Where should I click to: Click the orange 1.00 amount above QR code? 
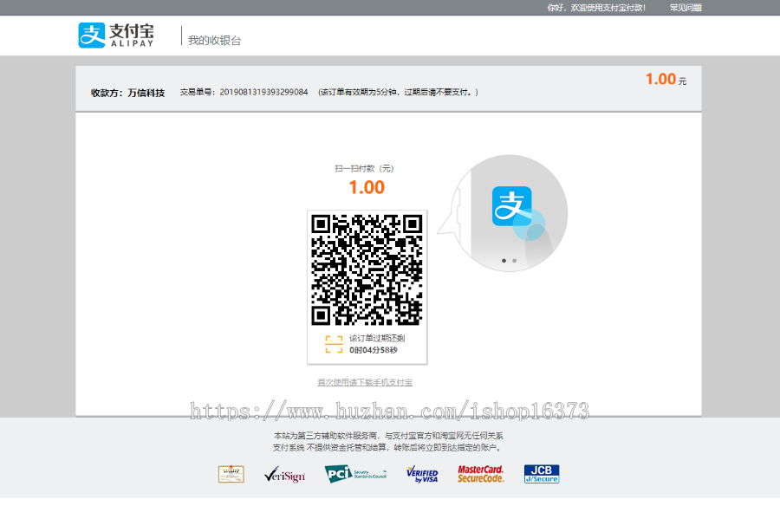(367, 187)
